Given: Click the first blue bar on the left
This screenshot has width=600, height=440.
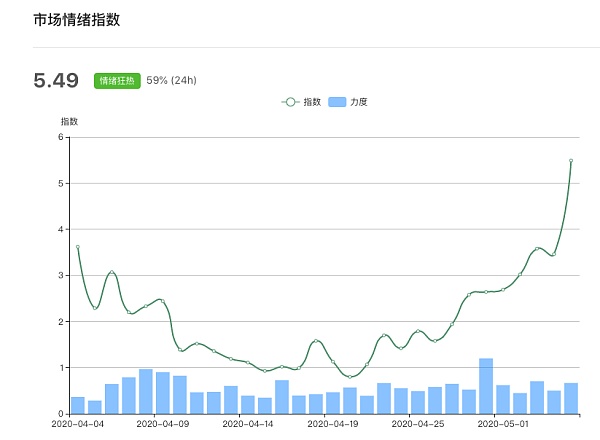Looking at the screenshot, I should pyautogui.click(x=77, y=405).
